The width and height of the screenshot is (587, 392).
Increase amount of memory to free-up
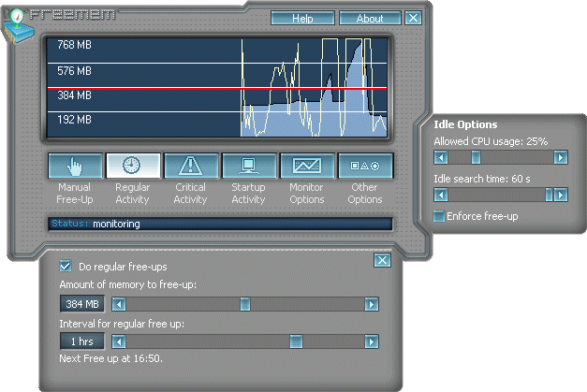pos(372,304)
